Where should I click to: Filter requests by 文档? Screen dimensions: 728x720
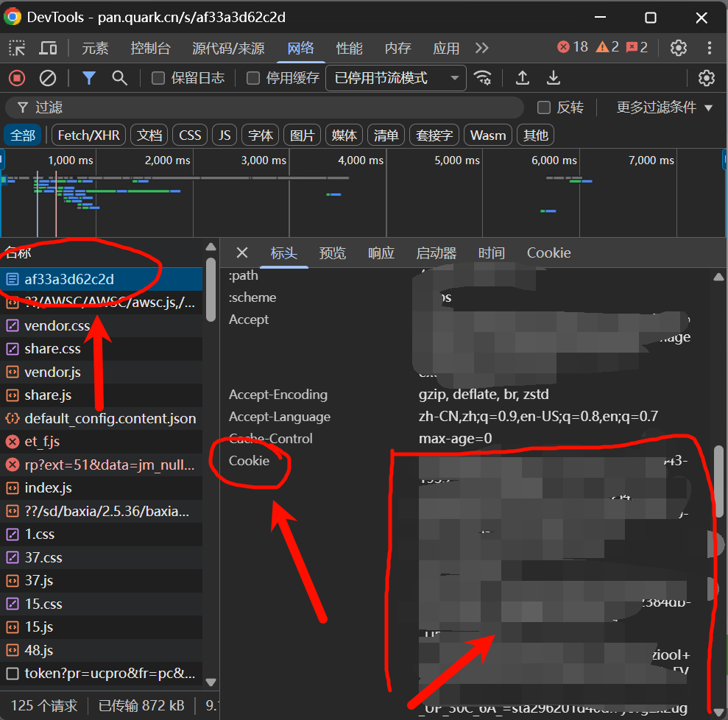click(x=149, y=135)
